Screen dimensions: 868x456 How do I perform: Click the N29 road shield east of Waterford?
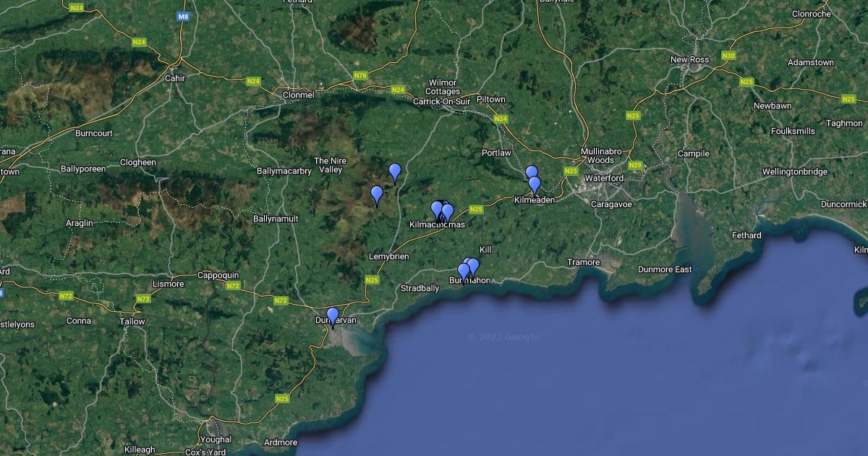coord(635,165)
